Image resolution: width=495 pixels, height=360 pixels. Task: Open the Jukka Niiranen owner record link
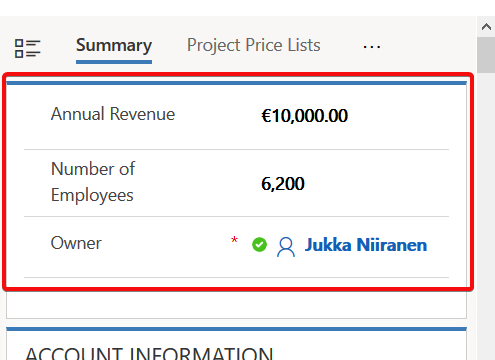point(366,245)
